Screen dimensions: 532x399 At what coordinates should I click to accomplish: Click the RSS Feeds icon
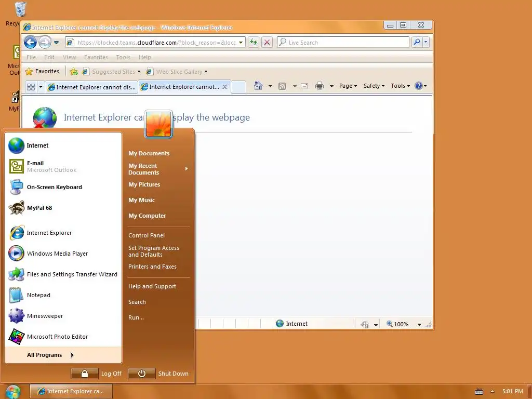tap(282, 86)
